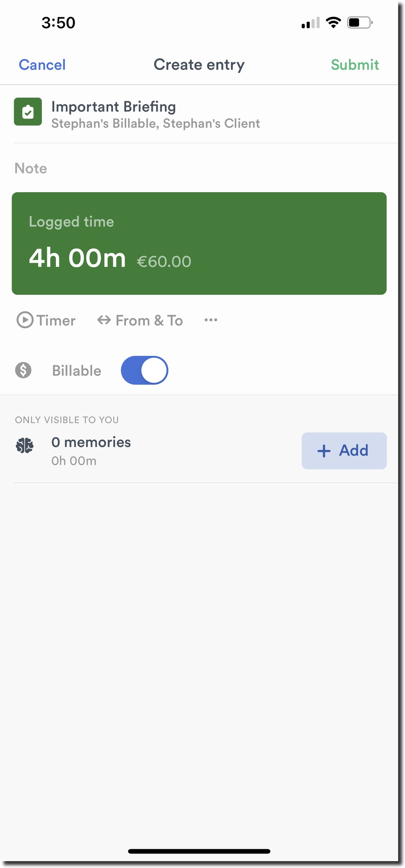This screenshot has width=405, height=868.
Task: Cancel creating this entry
Action: [42, 64]
